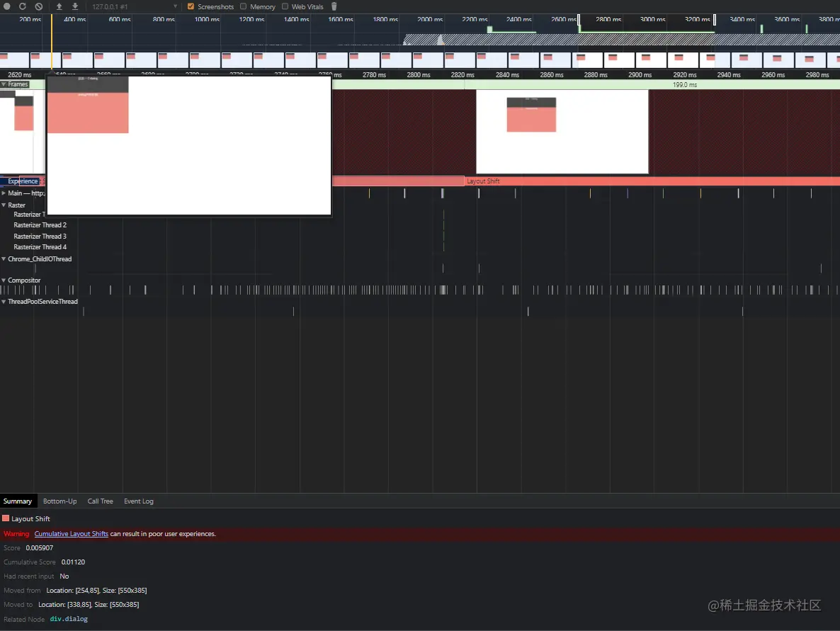The height and width of the screenshot is (631, 840).
Task: Select Rasterizer Thread 2 row
Action: (x=40, y=225)
